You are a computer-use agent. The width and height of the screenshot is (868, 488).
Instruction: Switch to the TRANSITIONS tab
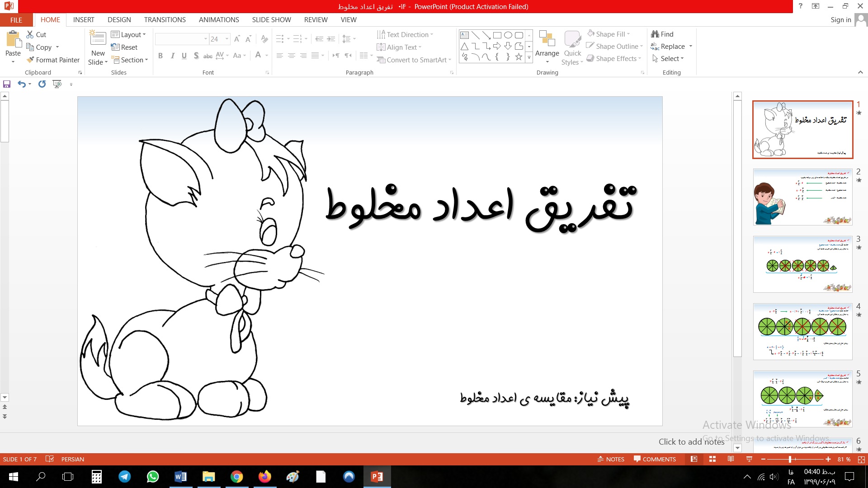pos(165,20)
